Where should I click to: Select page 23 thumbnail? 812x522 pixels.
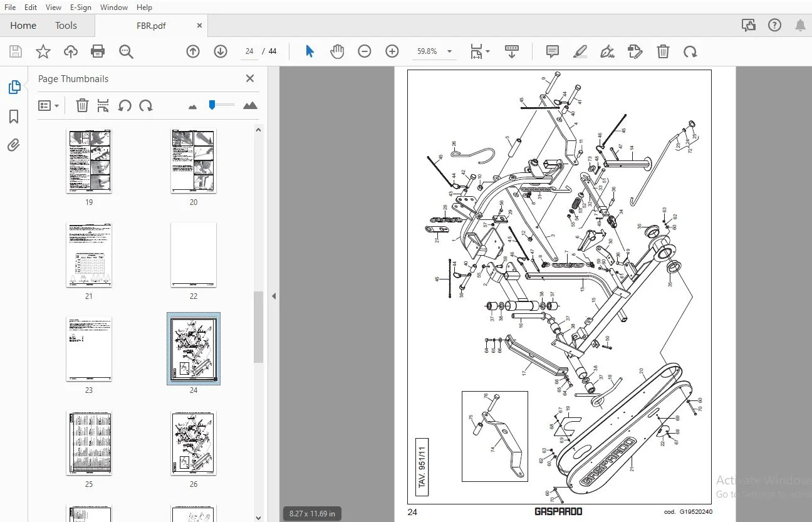pos(89,349)
